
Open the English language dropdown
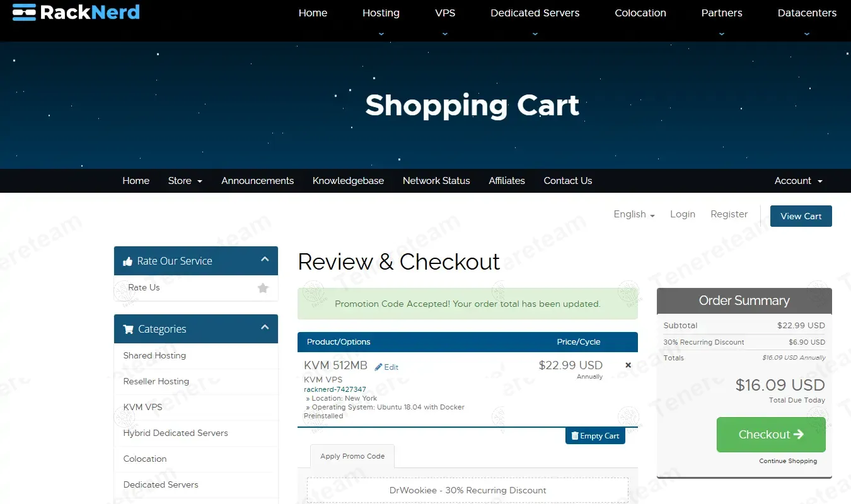pos(634,214)
